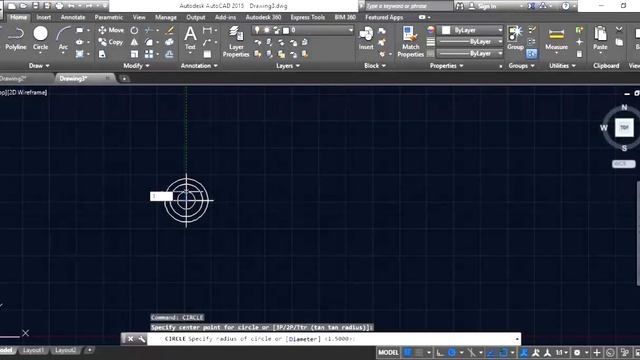Image resolution: width=640 pixels, height=360 pixels.
Task: Select the Mirror tool icon
Action: pyautogui.click(x=134, y=42)
